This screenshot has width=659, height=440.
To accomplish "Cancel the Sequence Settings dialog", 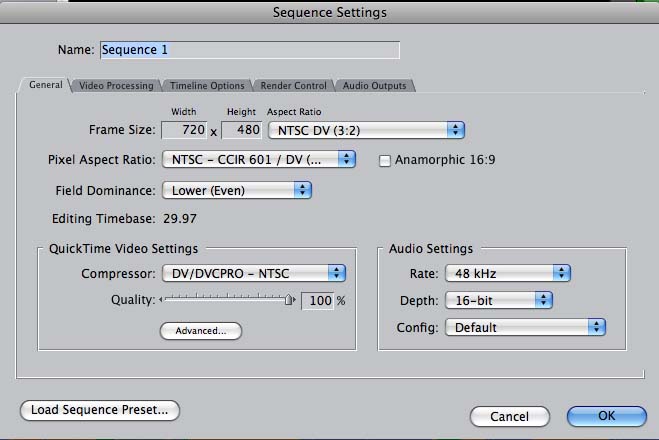I will pyautogui.click(x=509, y=416).
